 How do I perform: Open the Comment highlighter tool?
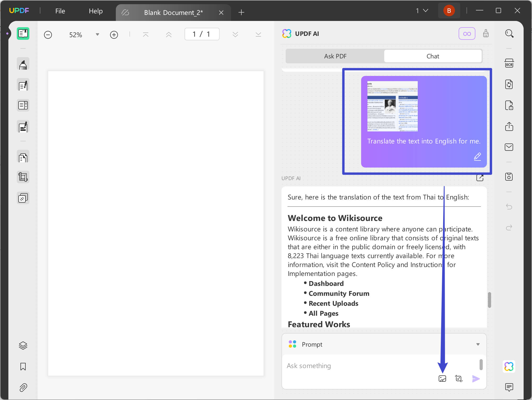pyautogui.click(x=23, y=64)
